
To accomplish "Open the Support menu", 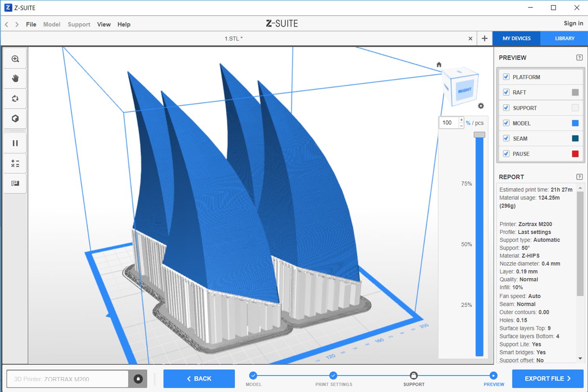I will click(79, 24).
